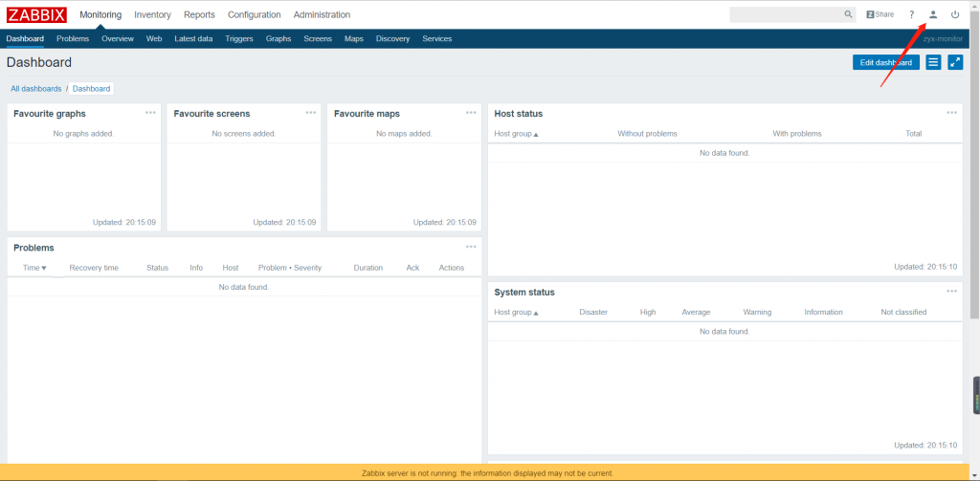This screenshot has width=980, height=481.
Task: Open Problems widget three-dot menu
Action: click(471, 247)
